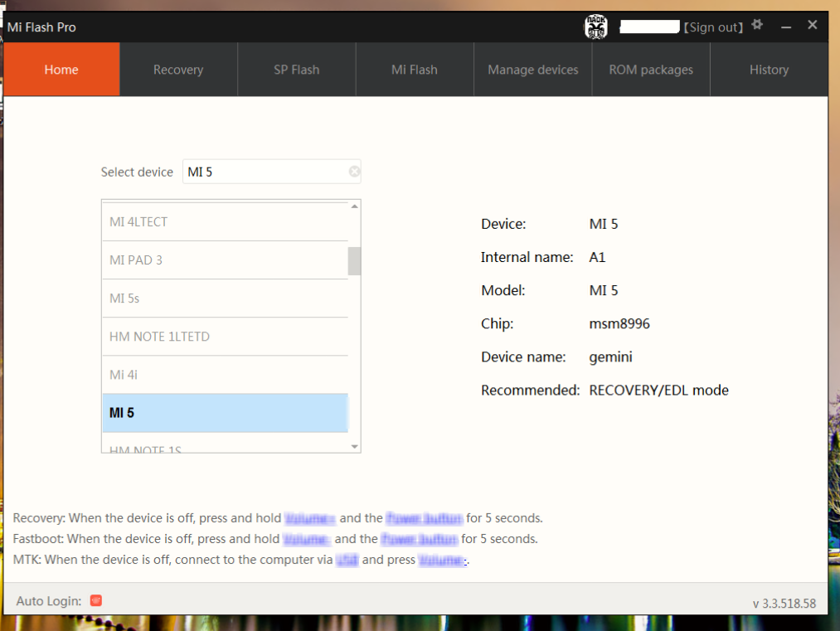Open the Manage devices tab
Viewport: 840px width, 631px height.
[x=533, y=70]
